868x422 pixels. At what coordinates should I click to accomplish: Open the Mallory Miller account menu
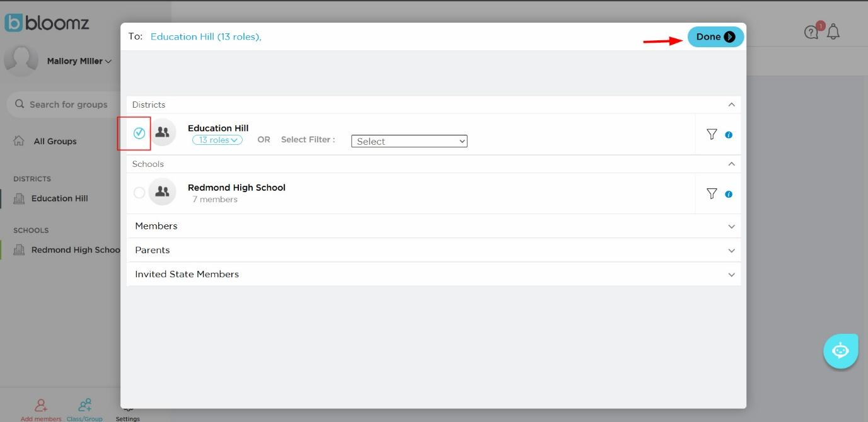point(79,61)
